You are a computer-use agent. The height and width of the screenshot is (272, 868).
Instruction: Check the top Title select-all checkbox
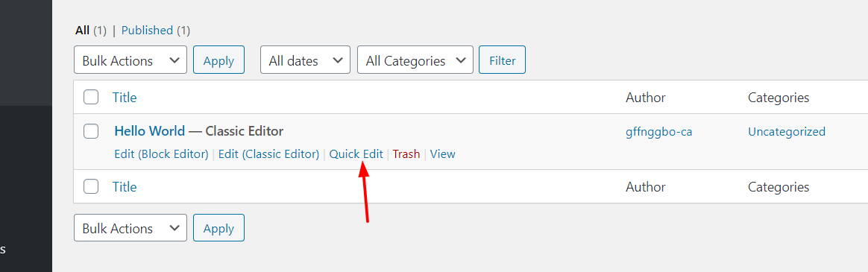tap(91, 98)
